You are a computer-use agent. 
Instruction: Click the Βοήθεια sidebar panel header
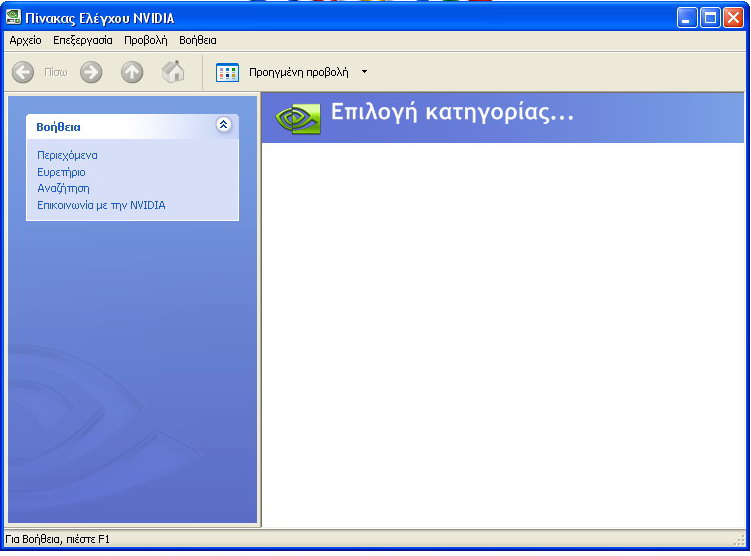[132, 126]
